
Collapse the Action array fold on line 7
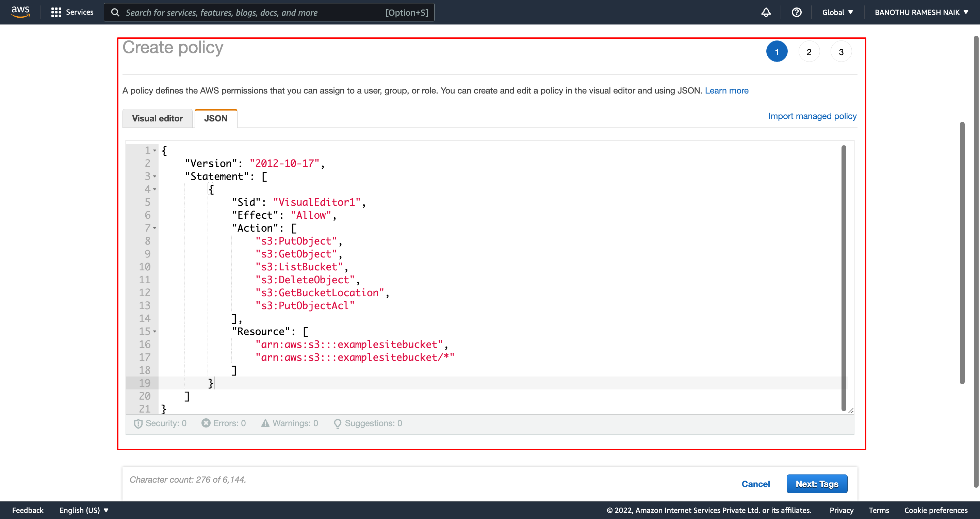(x=155, y=228)
